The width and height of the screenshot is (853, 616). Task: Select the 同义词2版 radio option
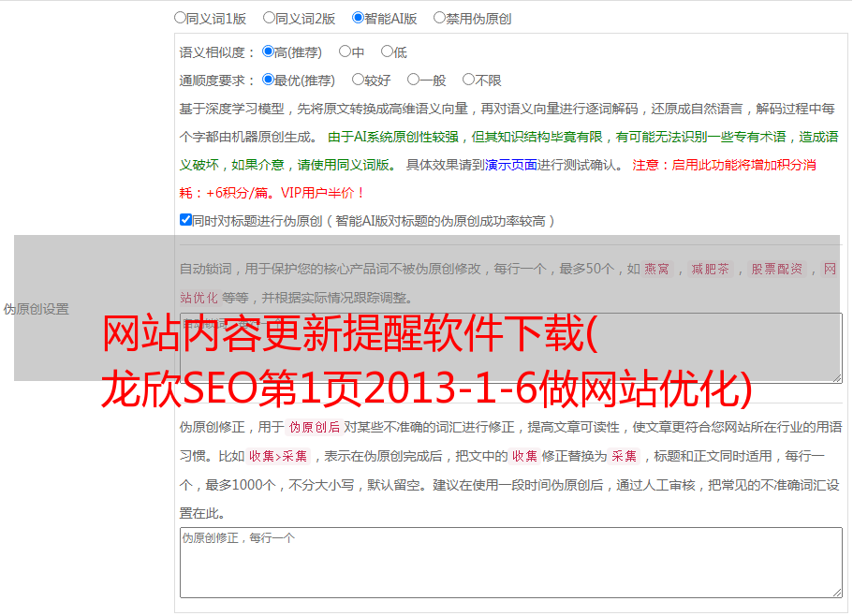point(269,18)
